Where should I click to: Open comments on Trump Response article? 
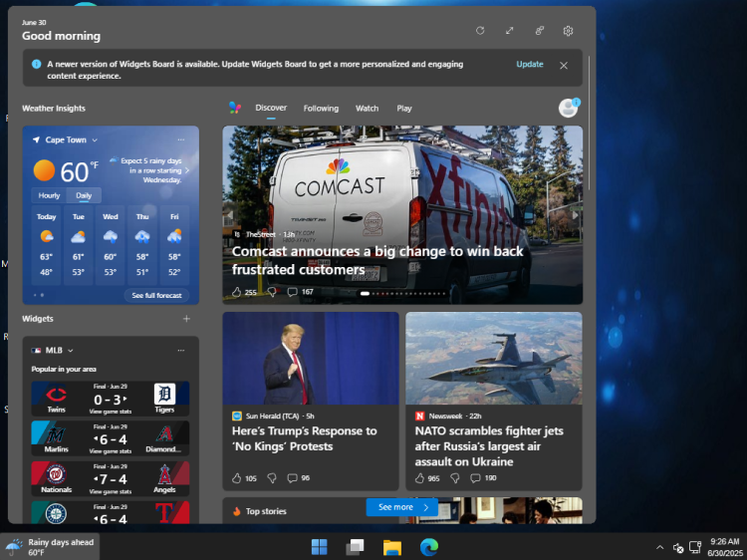pos(292,478)
